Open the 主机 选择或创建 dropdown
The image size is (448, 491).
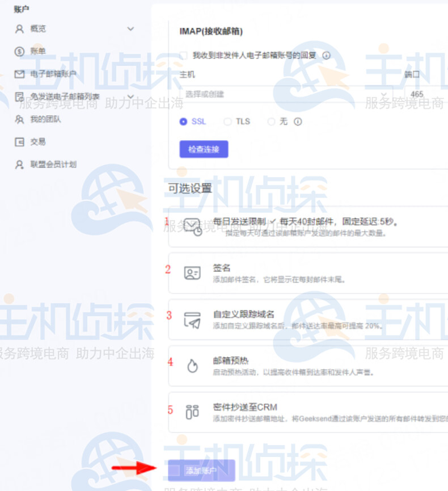(286, 94)
